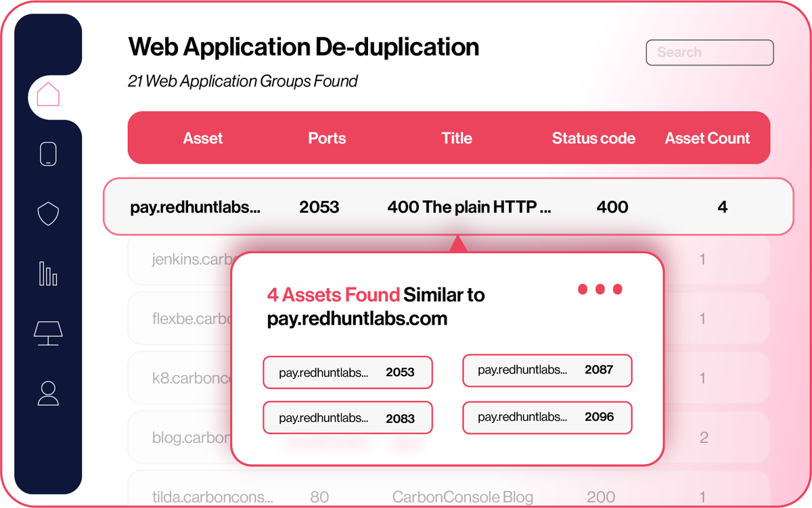This screenshot has width=812, height=508.
Task: Select the pay.redhuntlabs... asset in highlighted row
Action: [x=196, y=206]
